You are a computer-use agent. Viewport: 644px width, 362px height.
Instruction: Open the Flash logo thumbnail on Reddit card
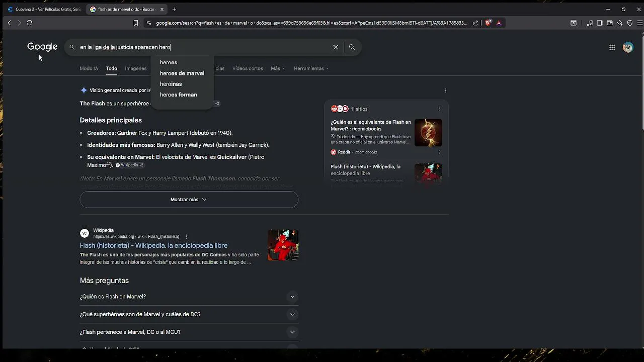[x=428, y=133]
